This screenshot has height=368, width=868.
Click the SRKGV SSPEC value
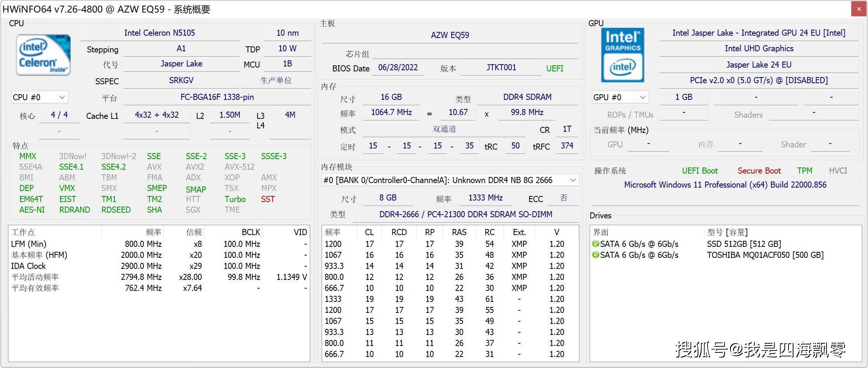pyautogui.click(x=181, y=81)
